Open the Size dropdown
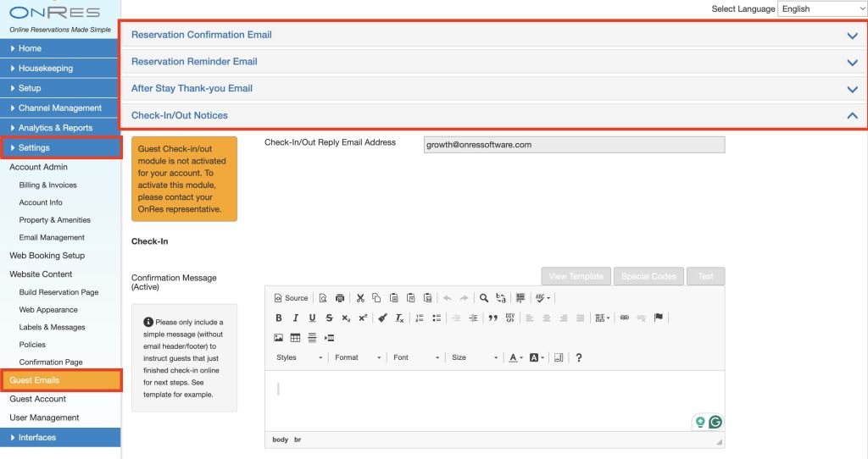Viewport: 868px width, 459px height. click(475, 357)
